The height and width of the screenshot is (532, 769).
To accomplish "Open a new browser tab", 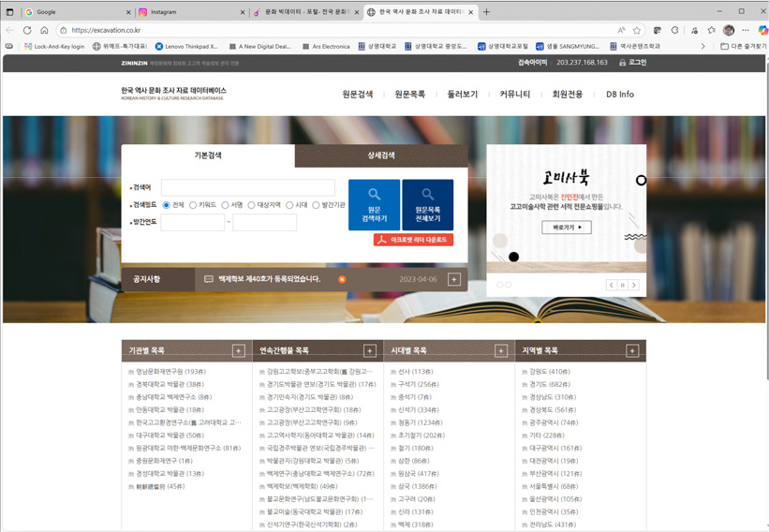I will coord(486,12).
